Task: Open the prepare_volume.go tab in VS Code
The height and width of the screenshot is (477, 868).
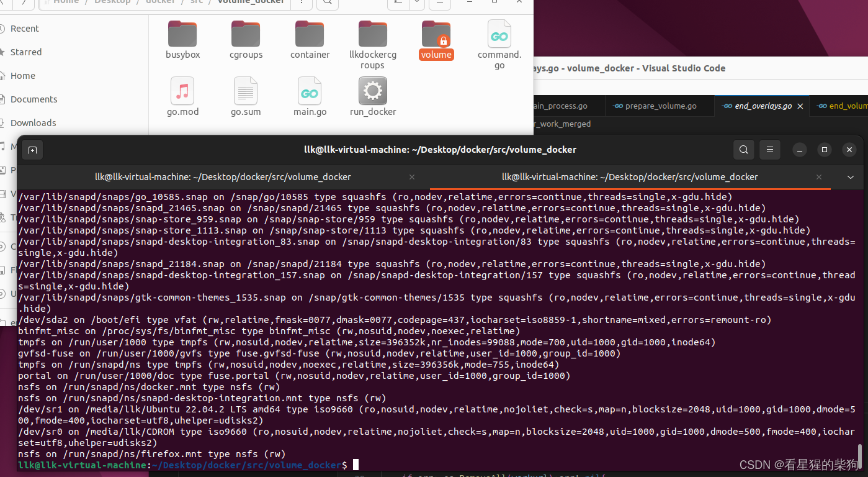Action: (x=660, y=106)
